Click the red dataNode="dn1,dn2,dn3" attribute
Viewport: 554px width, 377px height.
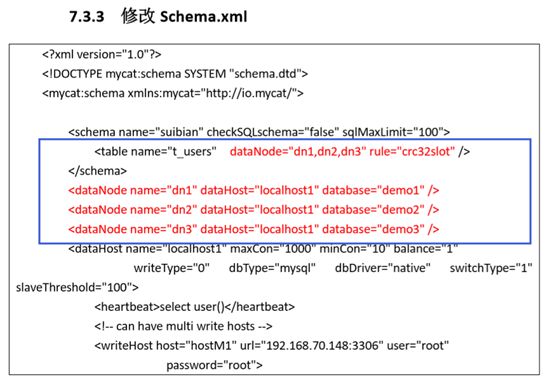pyautogui.click(x=297, y=152)
